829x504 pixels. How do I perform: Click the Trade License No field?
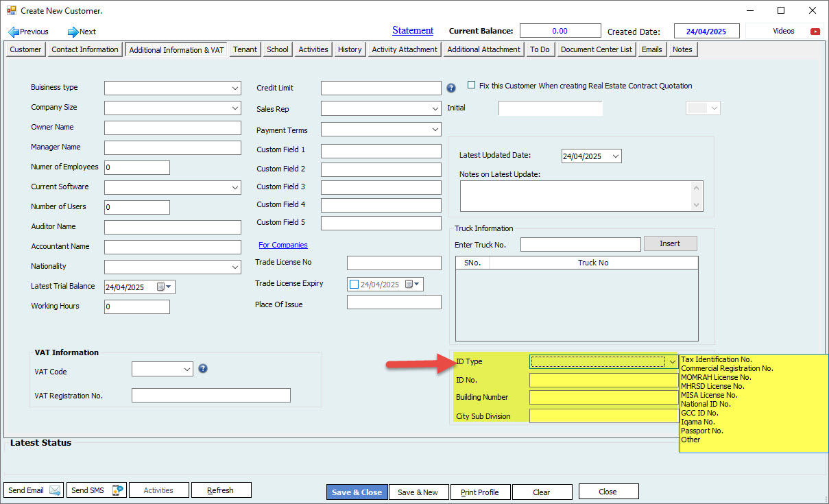pos(394,263)
